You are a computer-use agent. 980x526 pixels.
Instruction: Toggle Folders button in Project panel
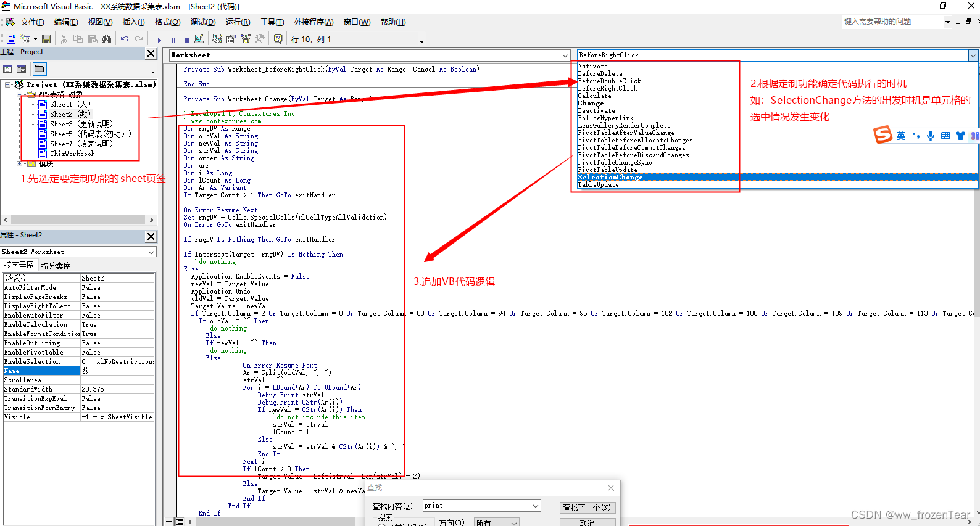pos(39,69)
